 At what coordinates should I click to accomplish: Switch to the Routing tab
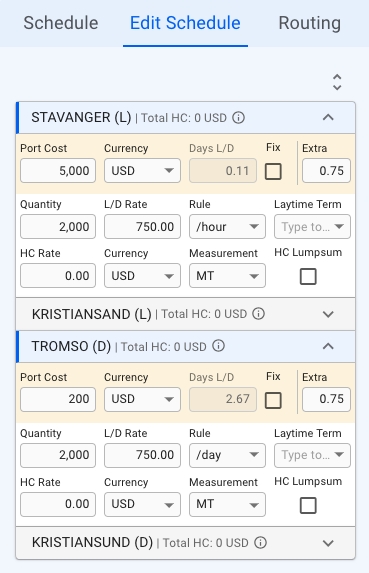(309, 23)
